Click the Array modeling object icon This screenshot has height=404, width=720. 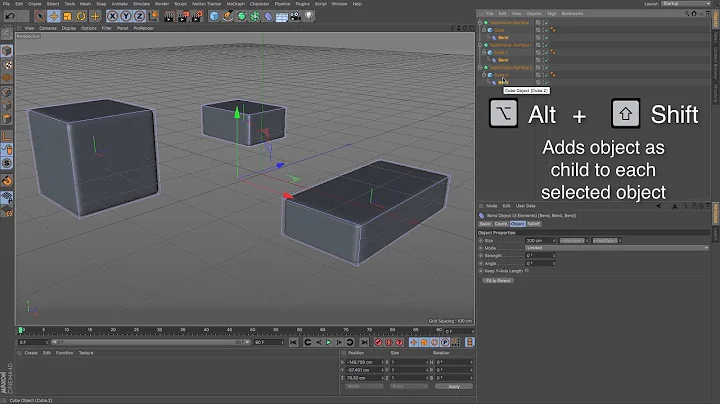tap(255, 17)
